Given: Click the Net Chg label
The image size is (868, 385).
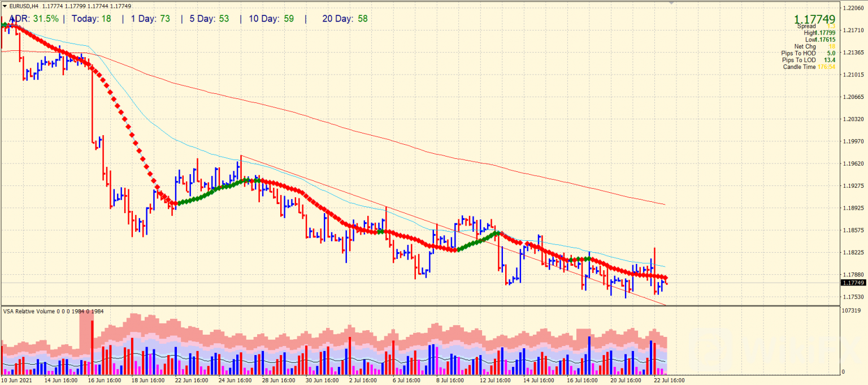Looking at the screenshot, I should click(x=805, y=46).
